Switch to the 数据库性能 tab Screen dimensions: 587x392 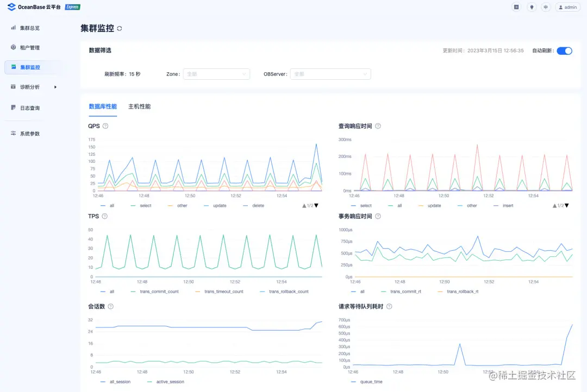click(103, 106)
